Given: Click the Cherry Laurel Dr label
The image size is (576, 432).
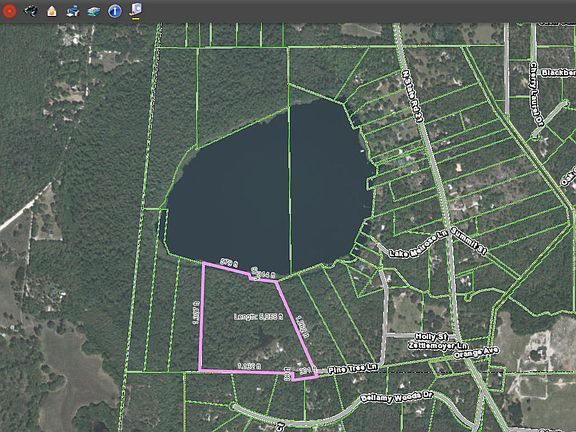Looking at the screenshot, I should click(x=536, y=94).
